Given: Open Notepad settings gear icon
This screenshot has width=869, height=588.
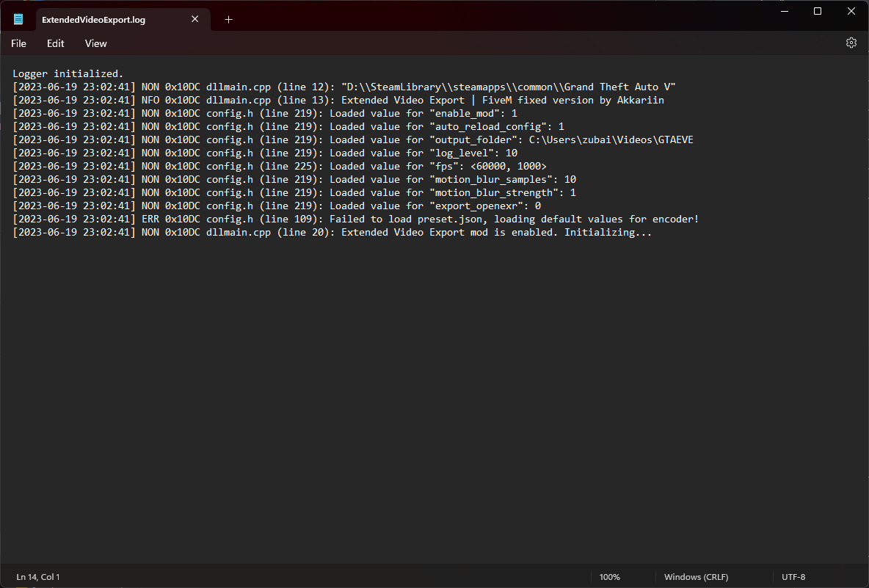Looking at the screenshot, I should pos(851,43).
